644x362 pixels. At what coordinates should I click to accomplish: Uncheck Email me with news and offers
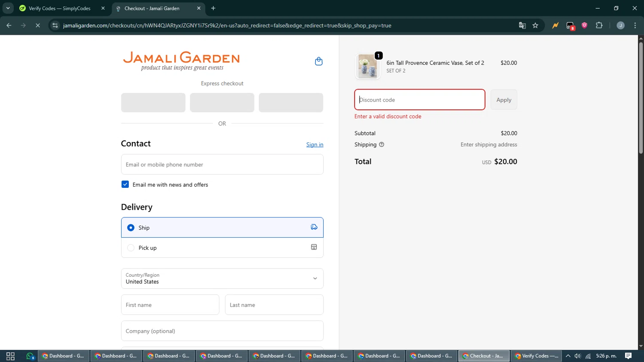coord(125,184)
